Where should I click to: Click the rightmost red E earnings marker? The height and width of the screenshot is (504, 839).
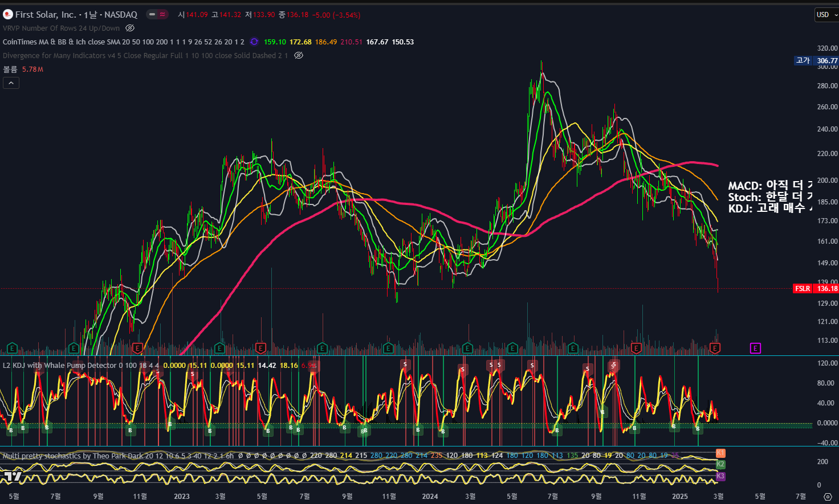coord(715,348)
